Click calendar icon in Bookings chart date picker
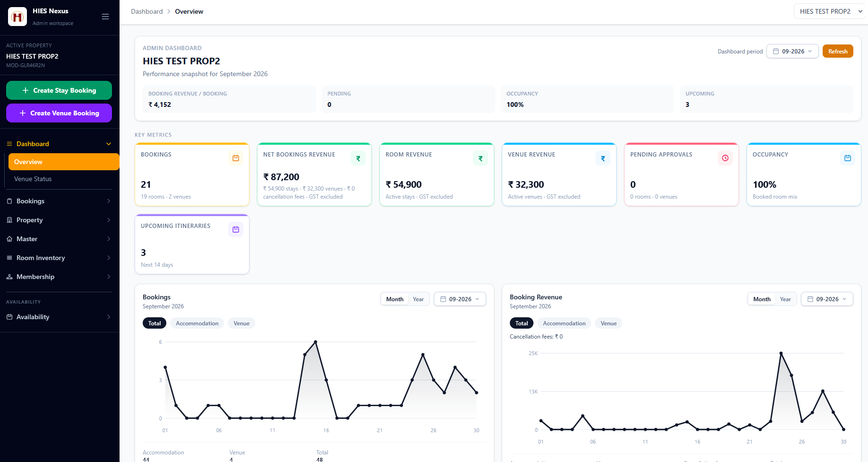Image resolution: width=868 pixels, height=462 pixels. point(443,299)
